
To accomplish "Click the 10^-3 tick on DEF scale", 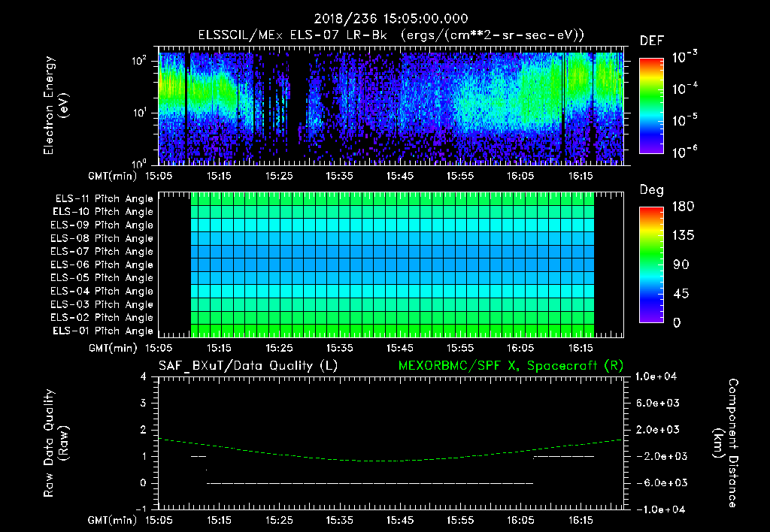I will coord(684,57).
